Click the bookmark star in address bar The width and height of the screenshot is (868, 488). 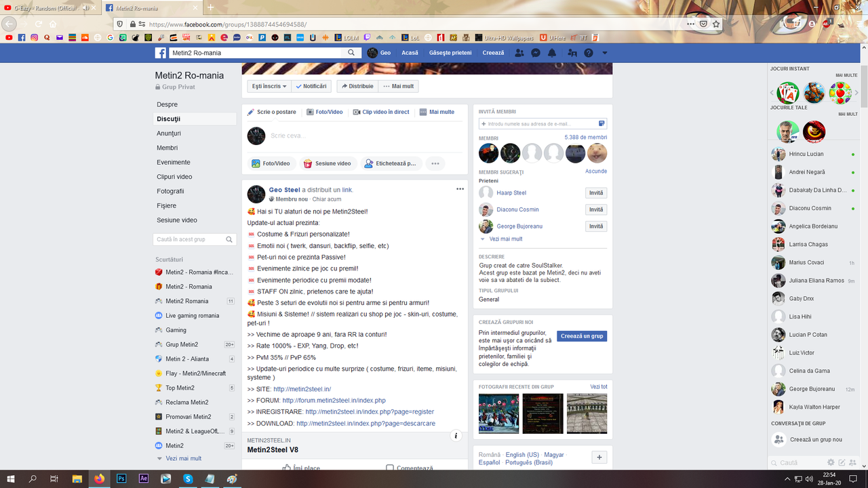[x=716, y=24]
